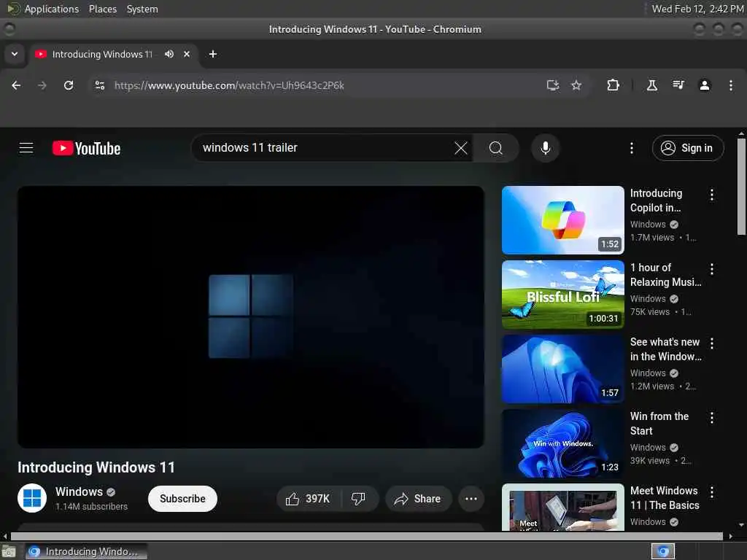This screenshot has height=560, width=747.
Task: Go back with browser back arrow
Action: (x=16, y=85)
